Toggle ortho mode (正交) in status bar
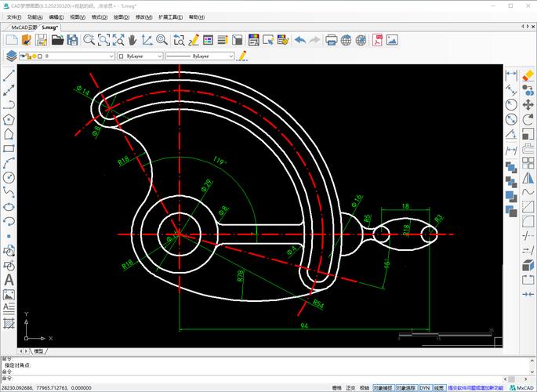Viewport: 537px width, 392px height. coord(350,388)
